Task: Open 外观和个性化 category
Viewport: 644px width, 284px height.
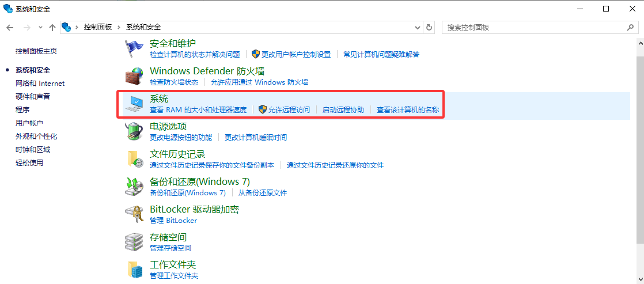Action: pos(36,136)
